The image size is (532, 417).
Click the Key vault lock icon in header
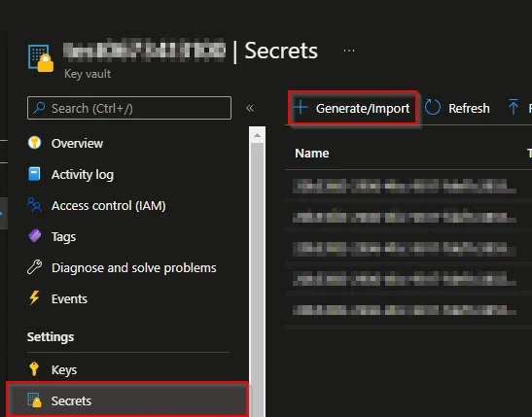(x=41, y=58)
